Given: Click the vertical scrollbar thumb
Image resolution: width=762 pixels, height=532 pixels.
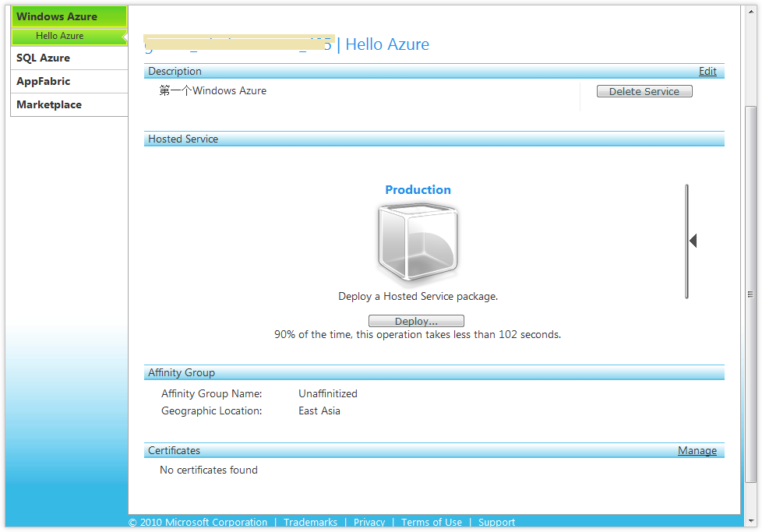Looking at the screenshot, I should click(x=751, y=294).
